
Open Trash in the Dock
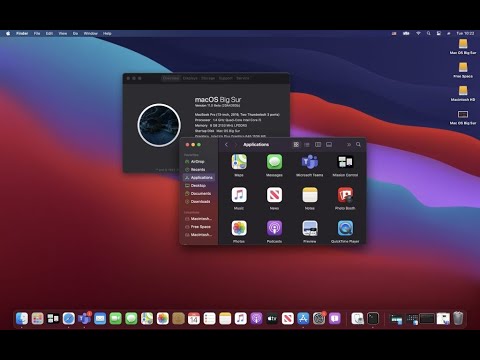click(458, 319)
